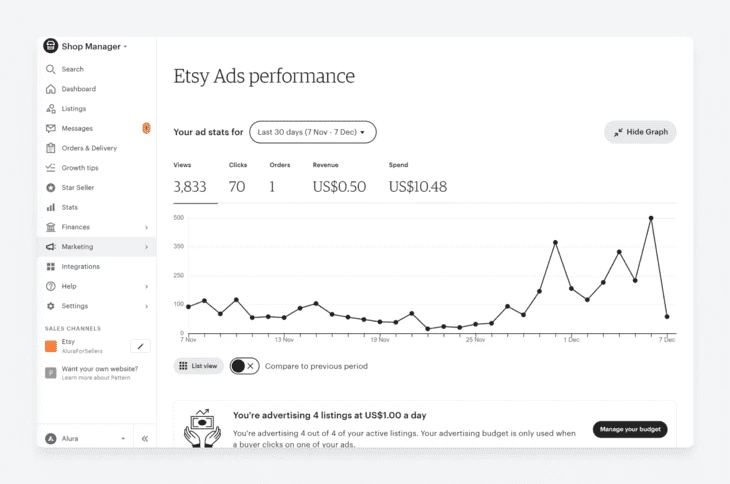
Task: Click the Settings gear icon
Action: coord(50,306)
